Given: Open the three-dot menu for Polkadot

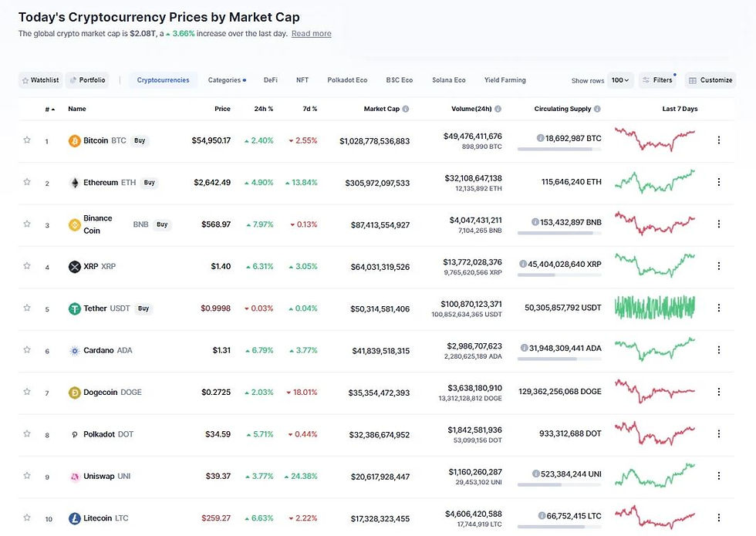Looking at the screenshot, I should tap(718, 433).
